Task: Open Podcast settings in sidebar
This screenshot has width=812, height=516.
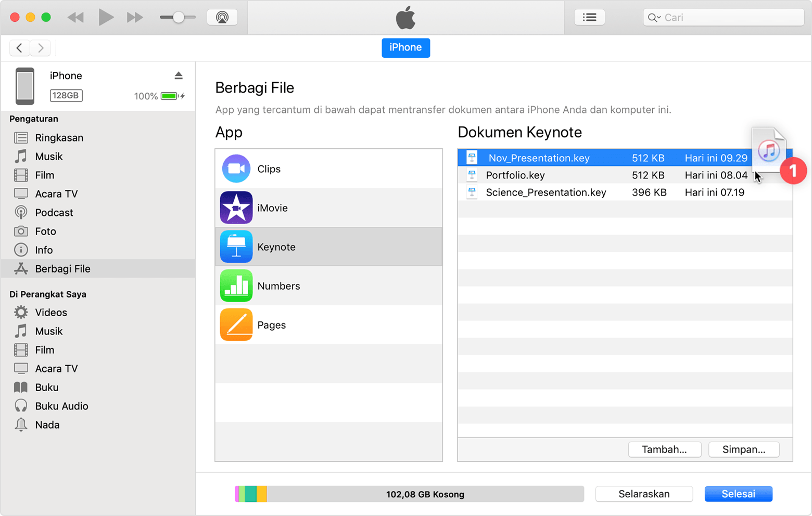Action: pos(98,212)
